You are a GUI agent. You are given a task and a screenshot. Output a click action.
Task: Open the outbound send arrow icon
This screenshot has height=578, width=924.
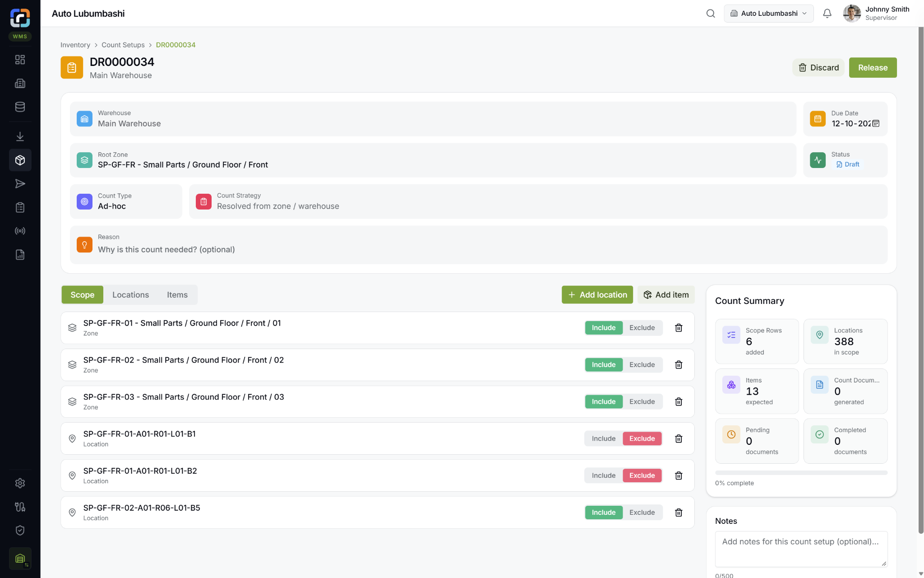click(x=20, y=184)
